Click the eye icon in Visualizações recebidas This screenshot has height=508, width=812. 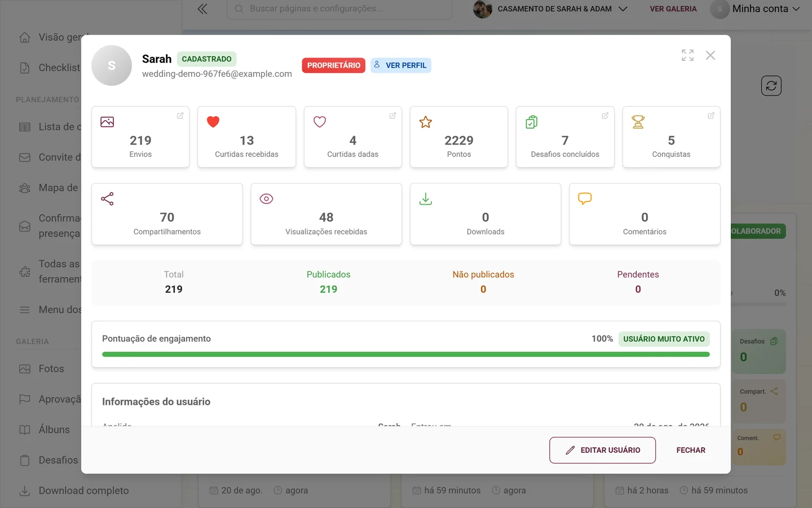266,199
